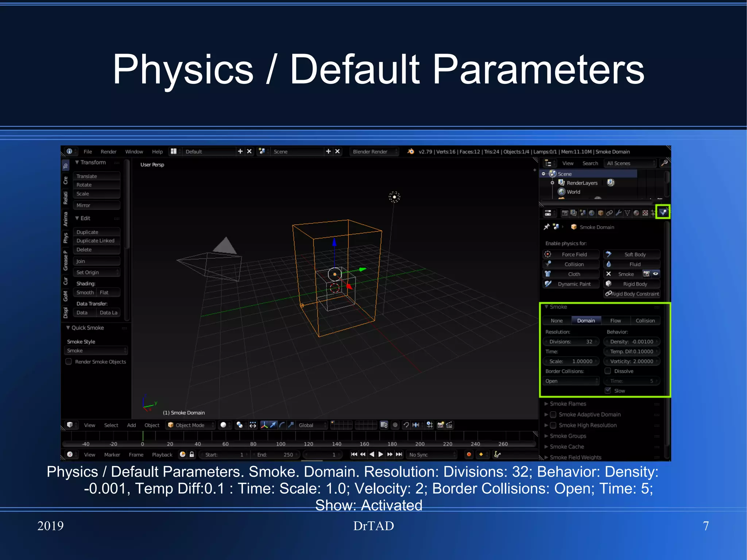Select the Flow smoke type tab
This screenshot has width=747, height=560.
pyautogui.click(x=615, y=321)
